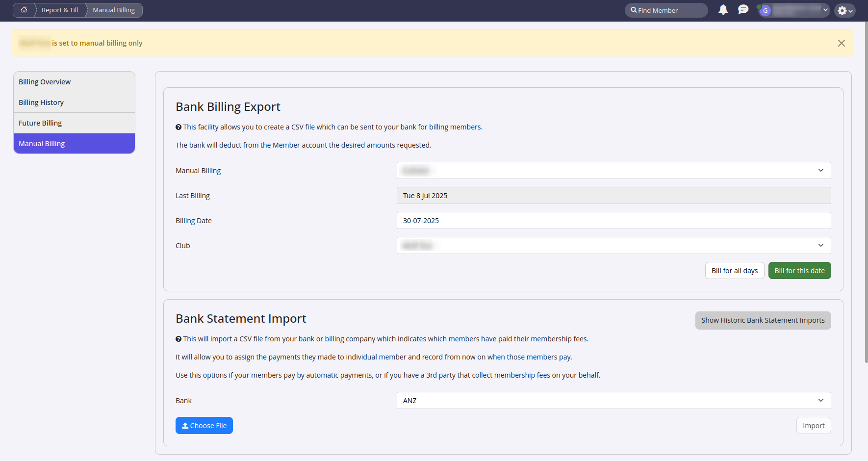Select Future Billing in sidebar
The width and height of the screenshot is (868, 461).
(x=74, y=123)
